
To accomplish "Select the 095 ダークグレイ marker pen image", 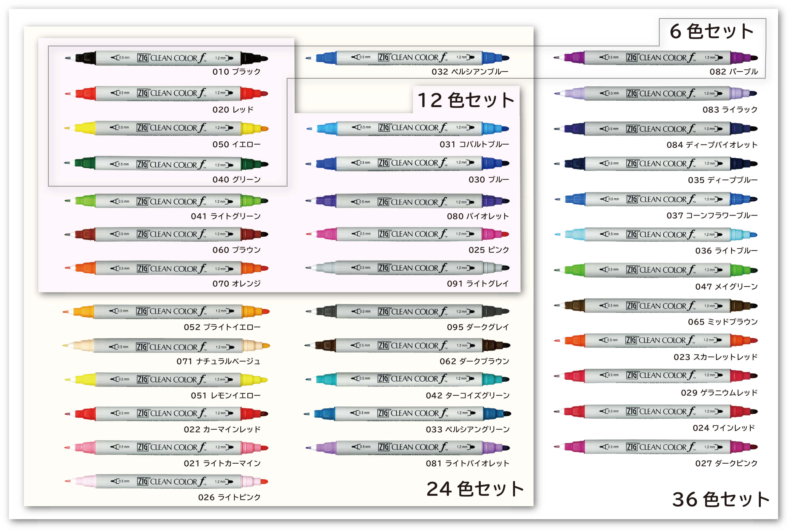I will tap(407, 311).
